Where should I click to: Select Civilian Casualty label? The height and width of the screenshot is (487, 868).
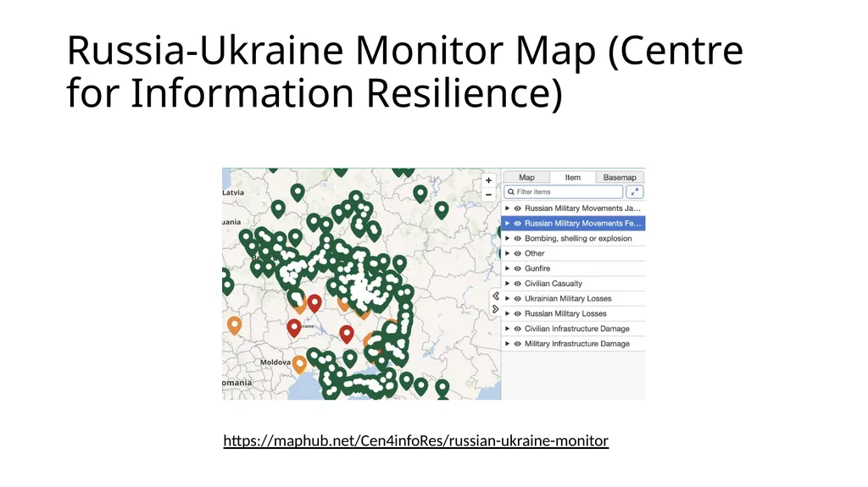point(554,284)
